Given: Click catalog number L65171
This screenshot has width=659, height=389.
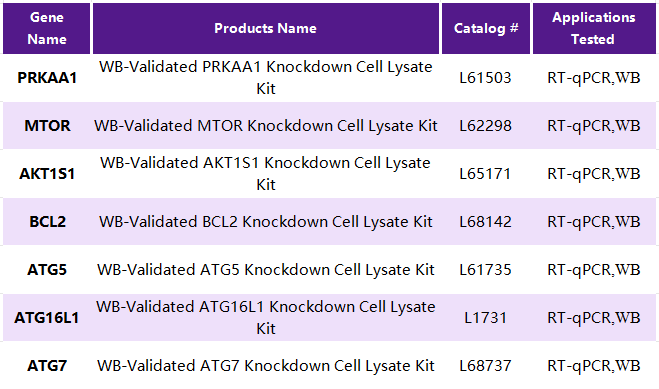Looking at the screenshot, I should (x=485, y=173).
